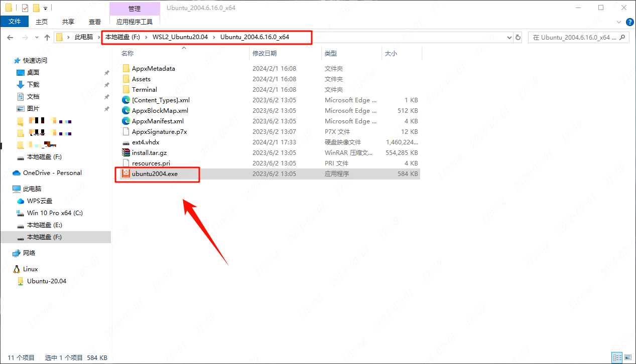Select the highlighted 本地磁盘 (F:) under 此电脑
This screenshot has width=636, height=364.
[56, 237]
